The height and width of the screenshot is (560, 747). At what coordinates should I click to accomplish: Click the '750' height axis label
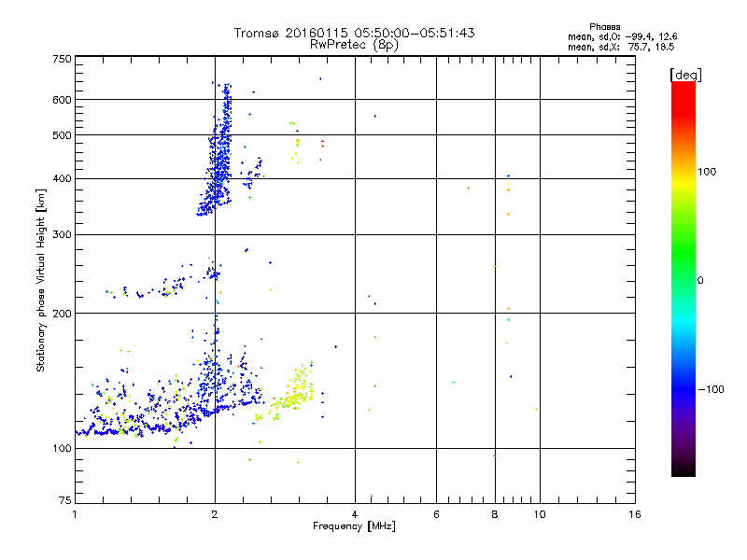(x=63, y=59)
